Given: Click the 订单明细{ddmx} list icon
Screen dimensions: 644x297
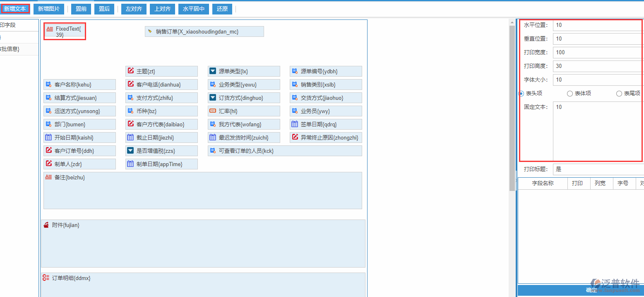Looking at the screenshot, I should tap(46, 278).
